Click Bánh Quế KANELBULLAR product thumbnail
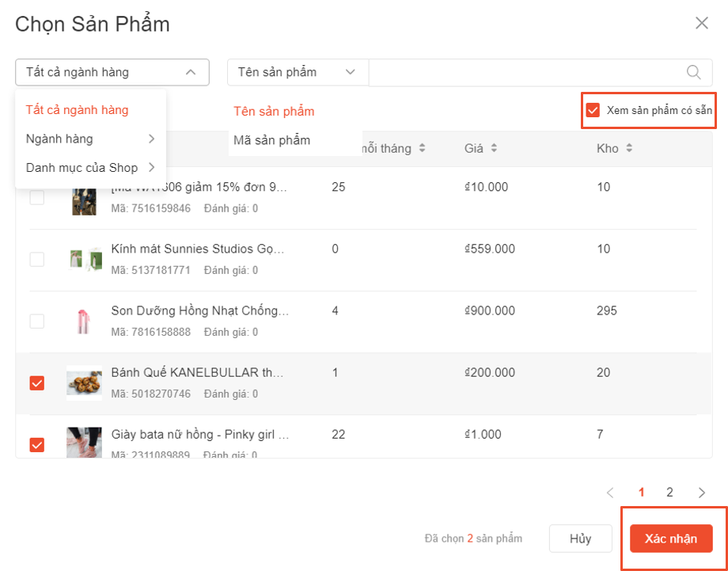Viewport: 728px width, 571px height. pyautogui.click(x=84, y=383)
